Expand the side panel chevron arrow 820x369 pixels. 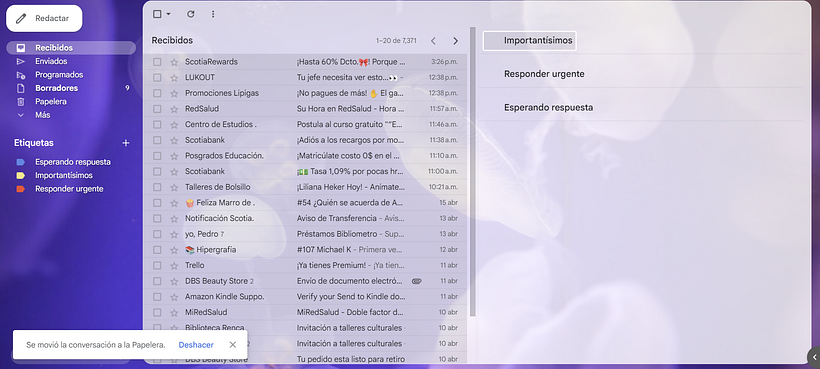click(815, 358)
